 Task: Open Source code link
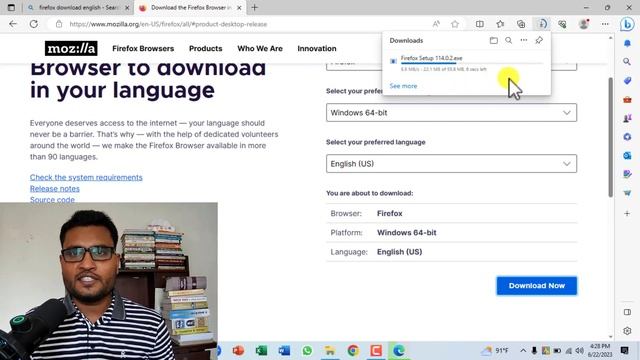click(52, 199)
